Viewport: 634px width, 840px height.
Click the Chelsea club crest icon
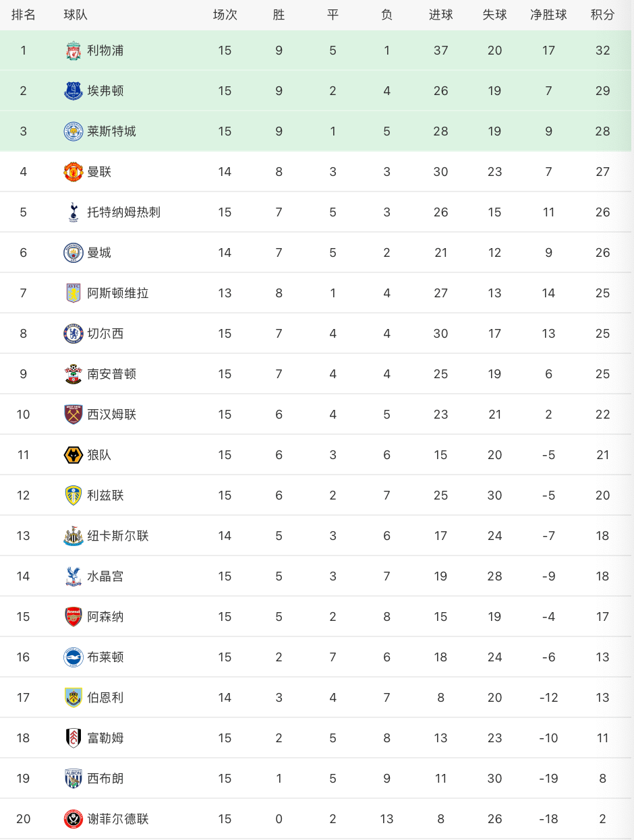coord(74,334)
